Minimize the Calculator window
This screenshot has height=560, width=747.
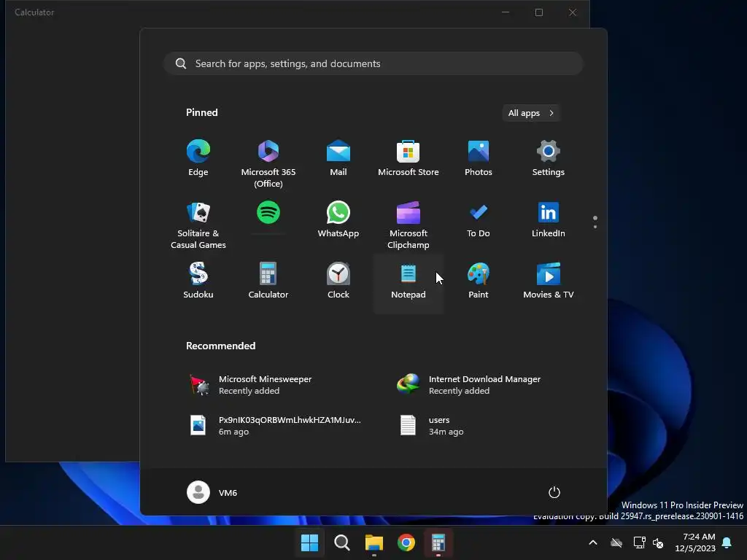click(x=506, y=12)
